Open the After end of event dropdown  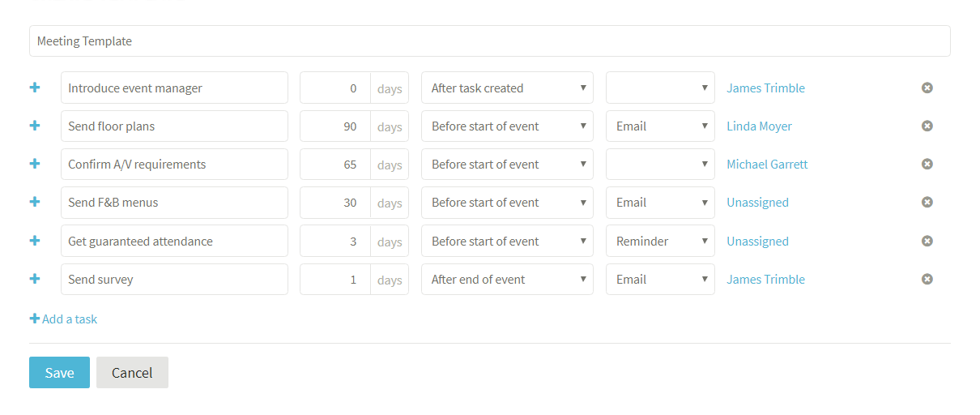[x=507, y=279]
